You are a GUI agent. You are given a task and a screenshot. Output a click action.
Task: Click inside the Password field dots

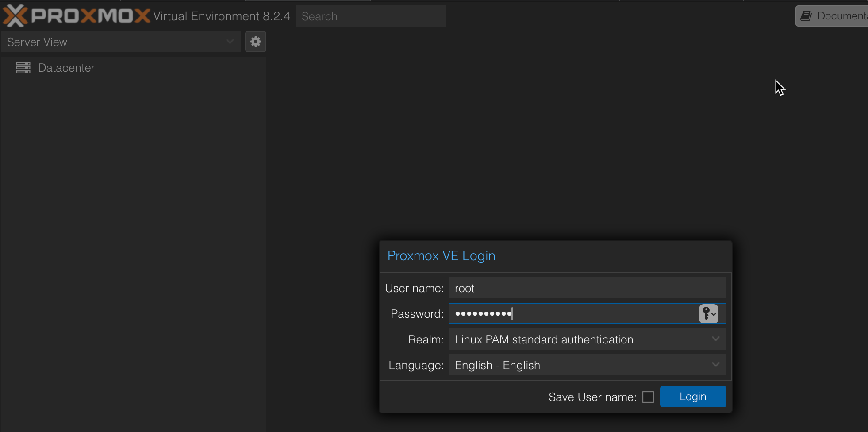(x=483, y=314)
